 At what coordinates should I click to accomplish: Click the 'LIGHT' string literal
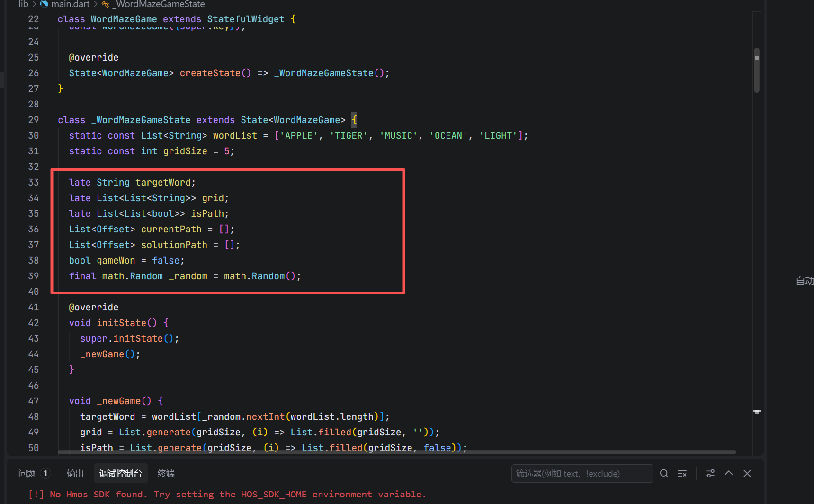[498, 135]
